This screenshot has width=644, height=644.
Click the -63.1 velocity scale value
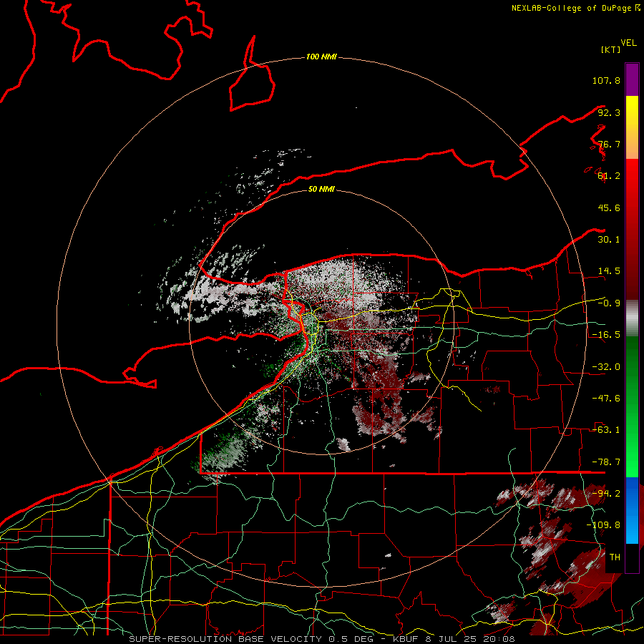606,430
